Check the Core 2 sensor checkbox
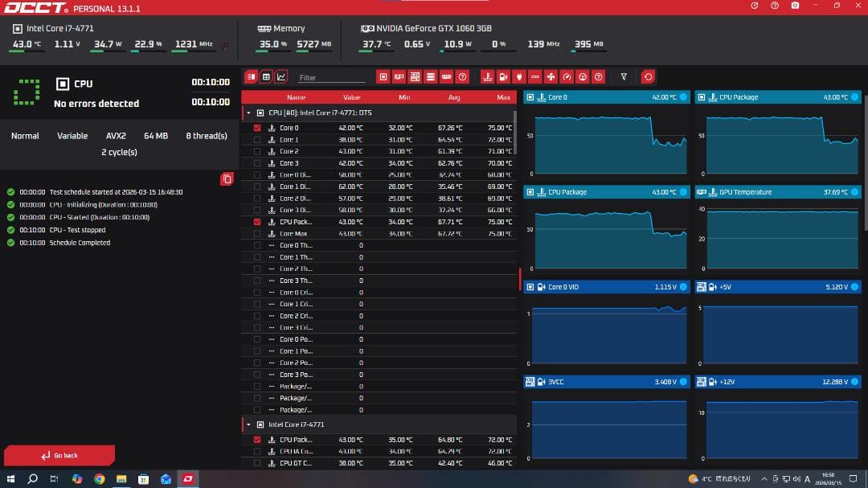Screen dimensions: 868x488 257,151
